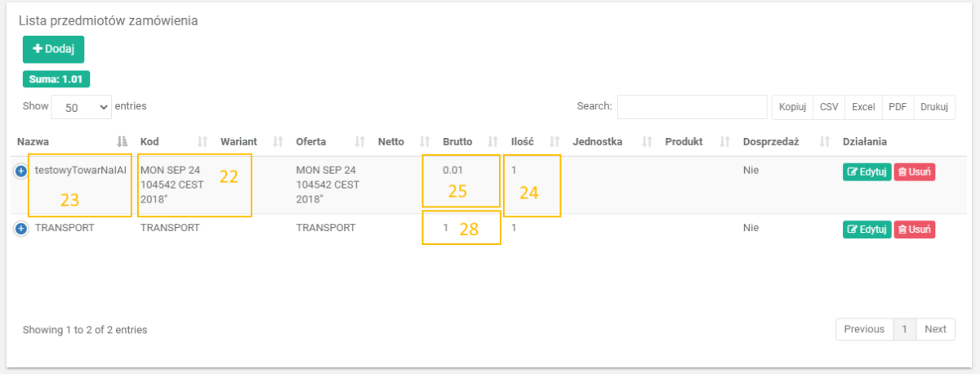Export the table to Excel

click(x=863, y=107)
